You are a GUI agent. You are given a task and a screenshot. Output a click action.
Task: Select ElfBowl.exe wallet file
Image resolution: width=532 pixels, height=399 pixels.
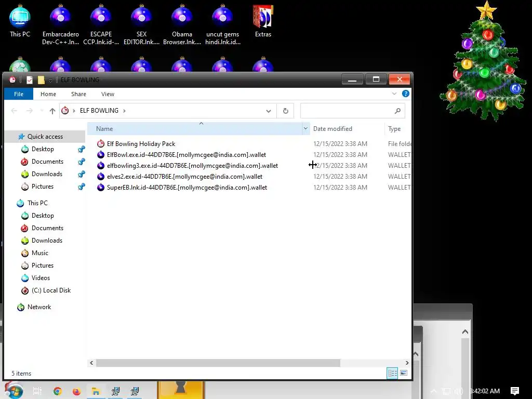[x=187, y=155]
